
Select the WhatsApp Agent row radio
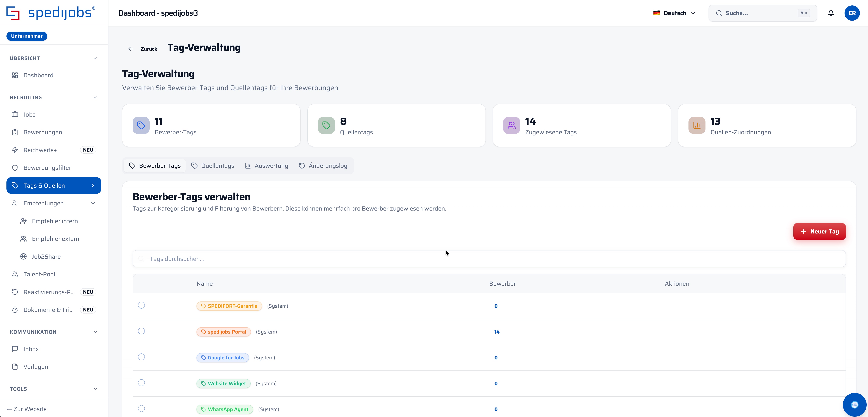pos(141,409)
